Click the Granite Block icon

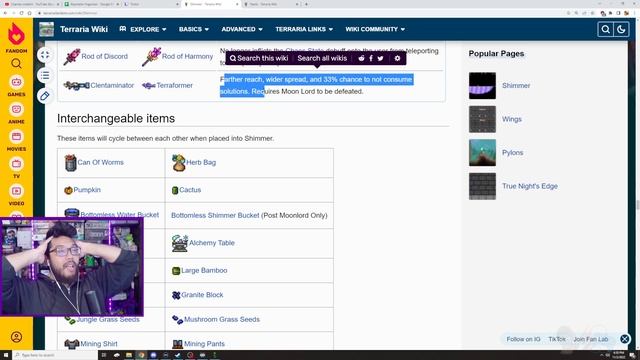click(x=176, y=295)
